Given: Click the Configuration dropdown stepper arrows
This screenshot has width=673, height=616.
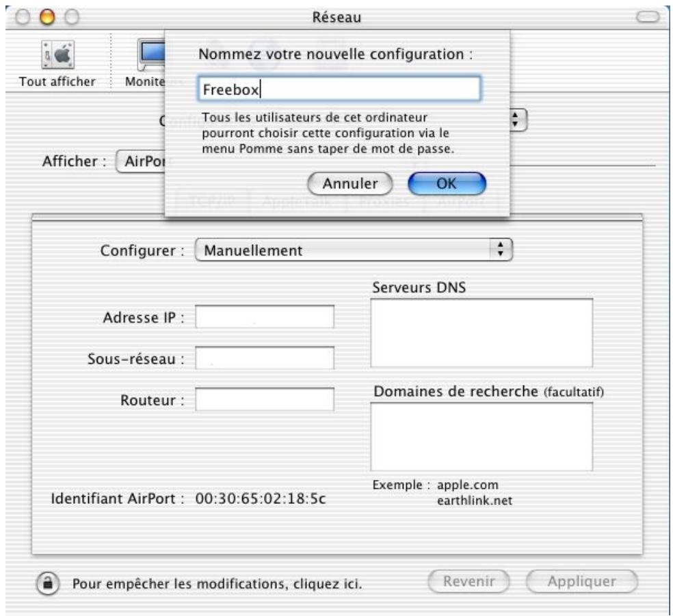Looking at the screenshot, I should (517, 120).
